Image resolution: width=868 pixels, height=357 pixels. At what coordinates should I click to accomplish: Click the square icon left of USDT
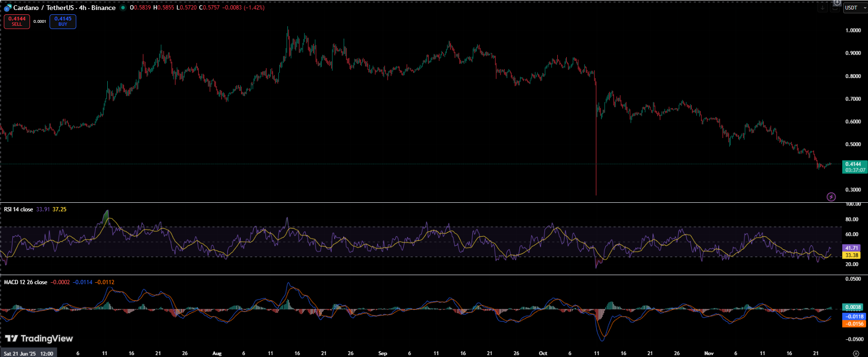tap(835, 8)
